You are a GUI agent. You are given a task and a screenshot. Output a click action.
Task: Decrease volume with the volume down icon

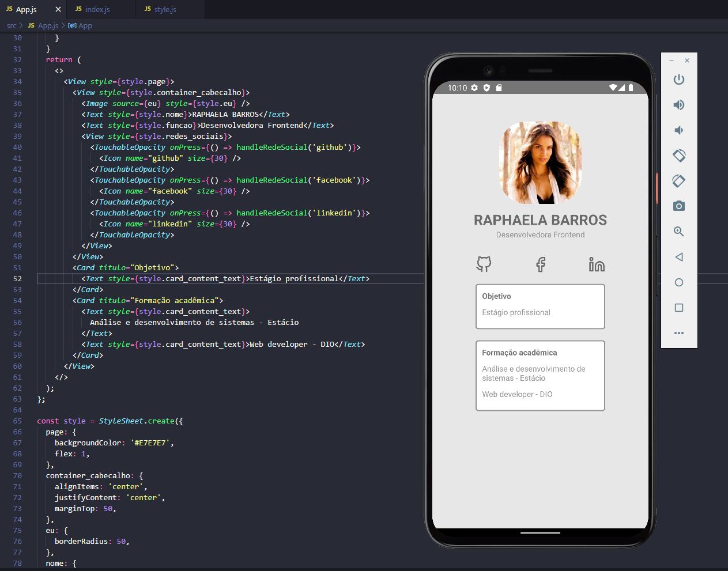[x=678, y=130]
